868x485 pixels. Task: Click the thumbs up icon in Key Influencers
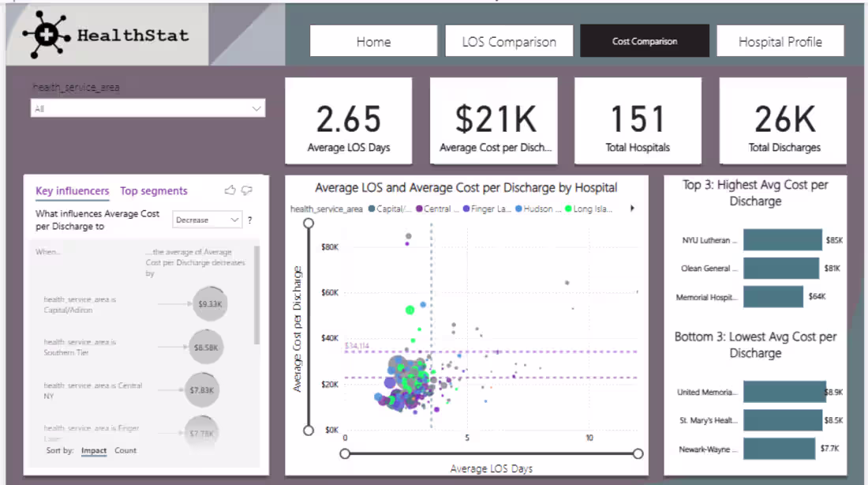(x=230, y=190)
